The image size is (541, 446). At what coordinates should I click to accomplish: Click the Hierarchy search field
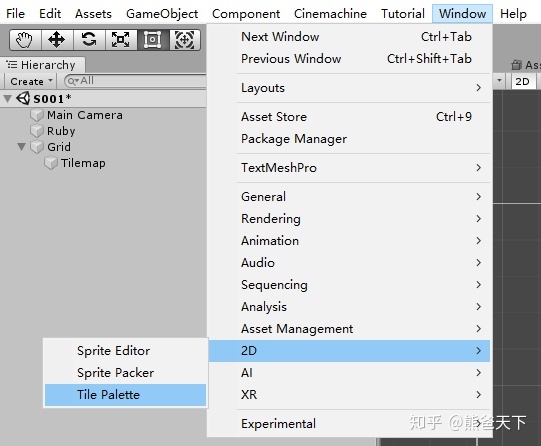[135, 81]
